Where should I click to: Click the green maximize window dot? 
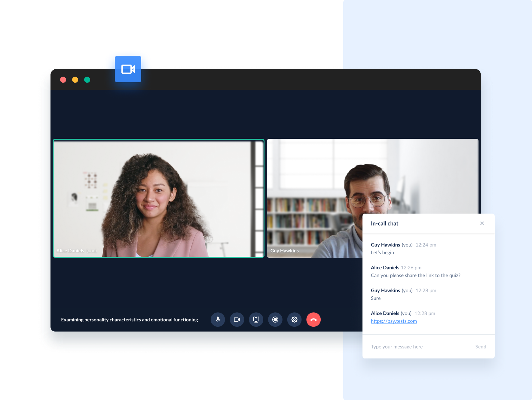coord(87,80)
